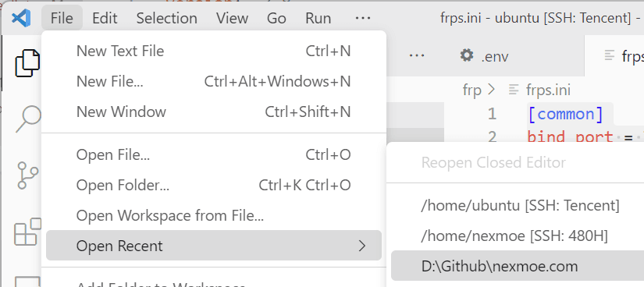Click file icon beside frps.ini breadcrumb
This screenshot has width=644, height=287.
click(513, 90)
